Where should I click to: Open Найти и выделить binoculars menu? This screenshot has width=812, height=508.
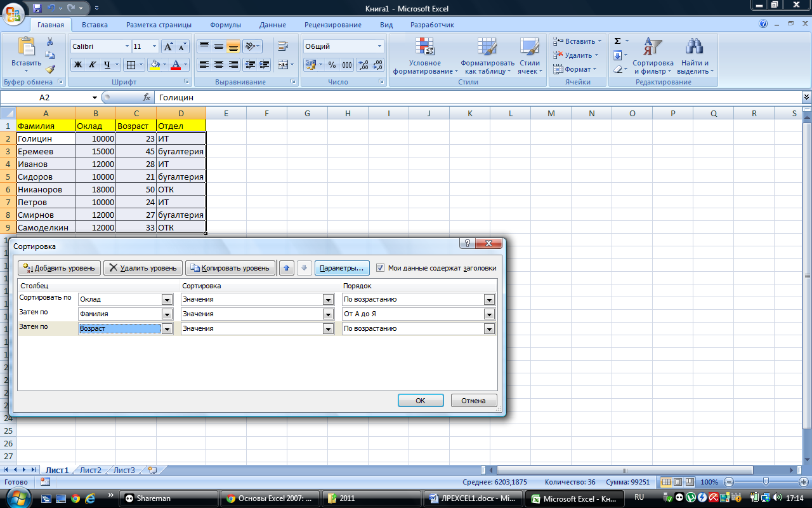[x=695, y=56]
